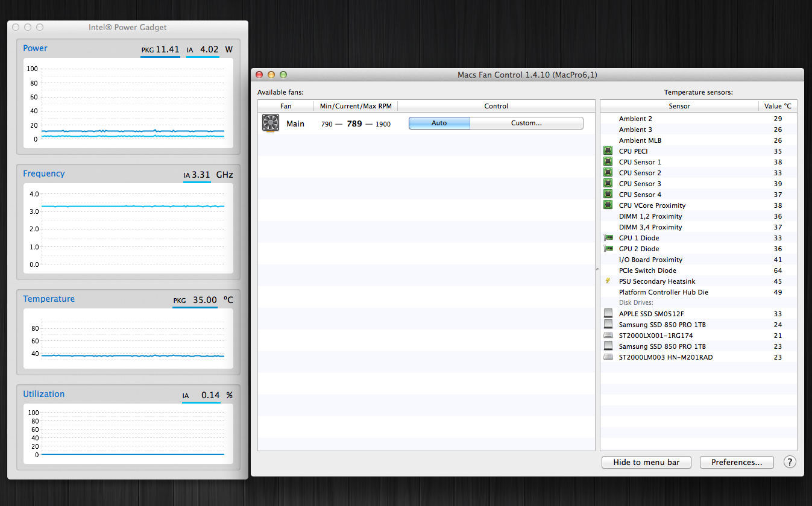Click the current RPM value 789
The width and height of the screenshot is (812, 506).
pos(354,123)
